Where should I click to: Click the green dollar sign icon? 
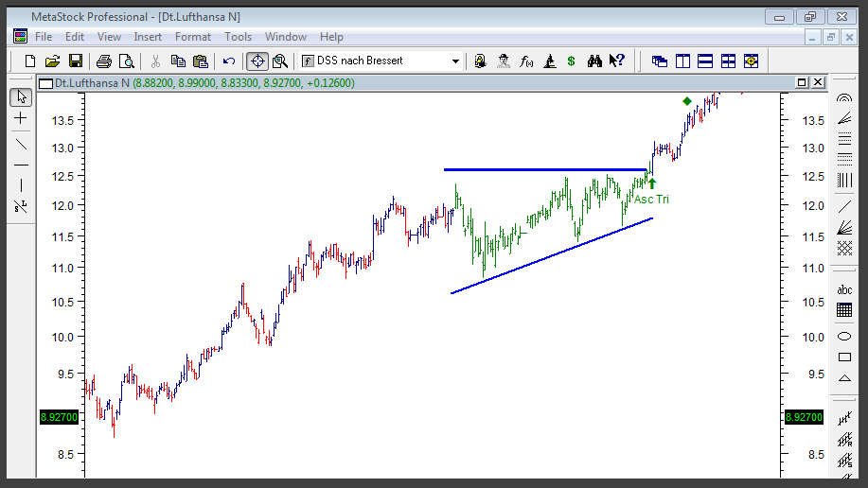[x=572, y=61]
